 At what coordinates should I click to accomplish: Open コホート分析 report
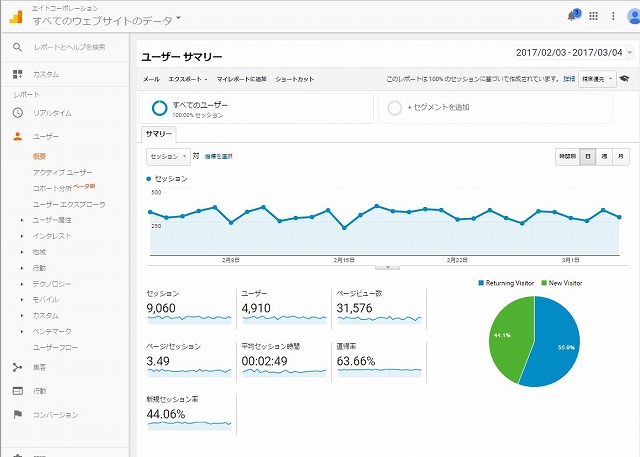coord(52,188)
